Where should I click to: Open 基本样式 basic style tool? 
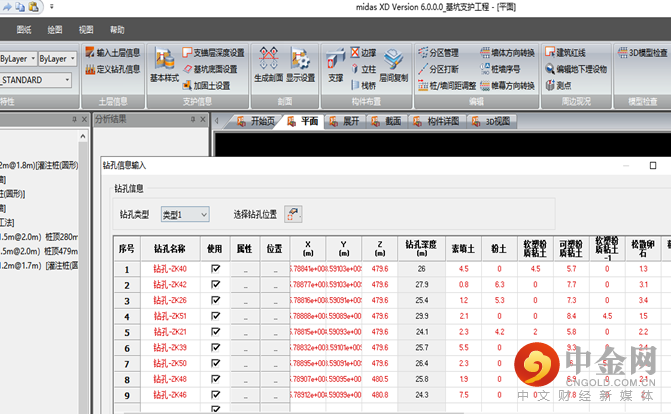click(x=164, y=66)
